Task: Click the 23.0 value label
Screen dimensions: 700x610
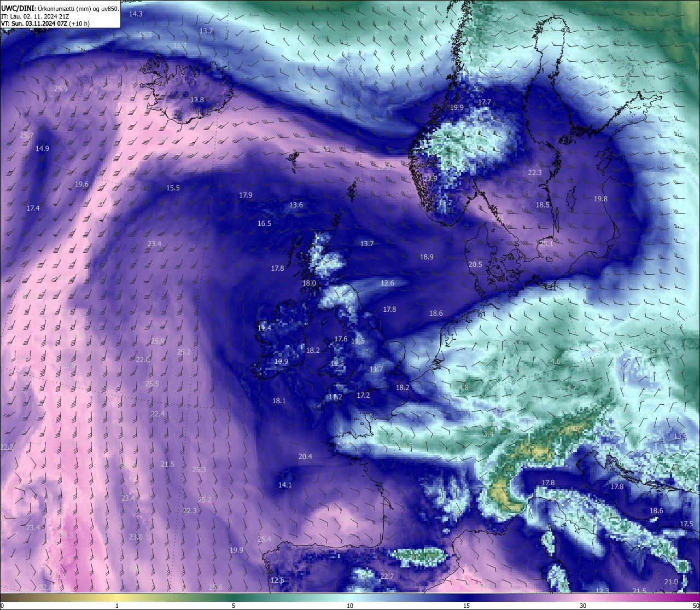Action: [x=136, y=537]
